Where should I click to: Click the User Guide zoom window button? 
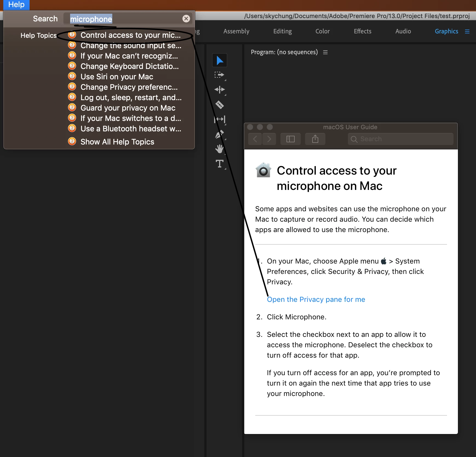(270, 127)
